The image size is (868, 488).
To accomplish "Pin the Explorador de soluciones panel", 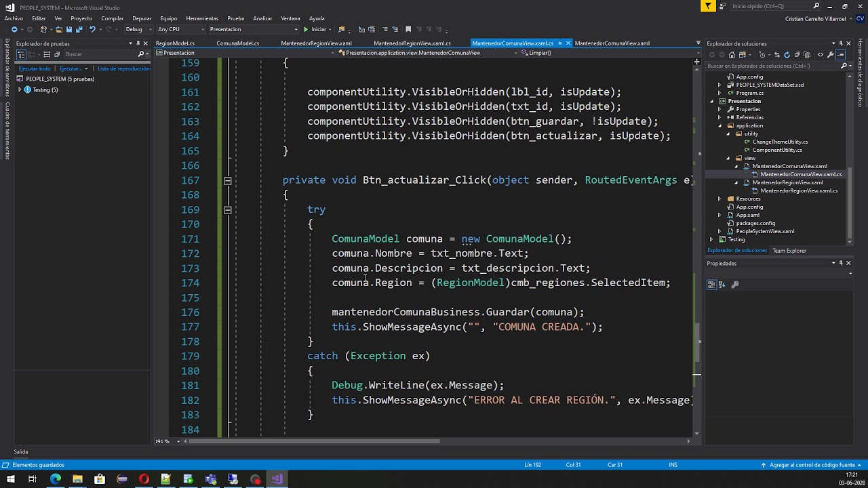I will (841, 43).
